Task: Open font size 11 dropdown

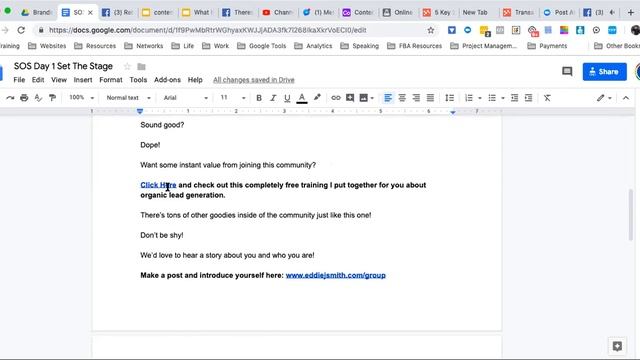Action: coord(233,98)
